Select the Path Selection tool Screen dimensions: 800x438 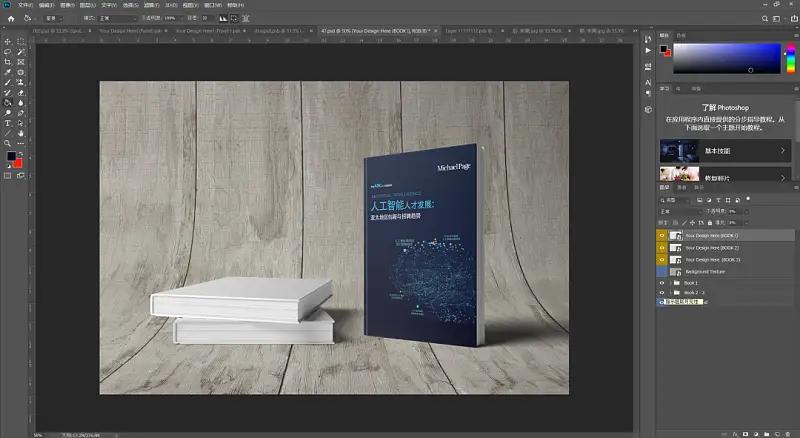[x=21, y=123]
